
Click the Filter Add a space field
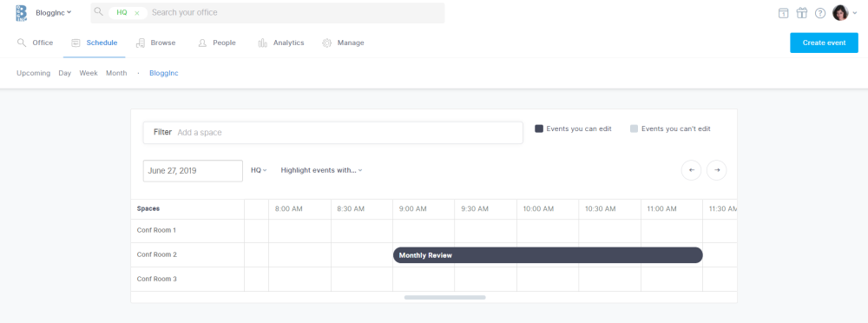click(x=332, y=133)
